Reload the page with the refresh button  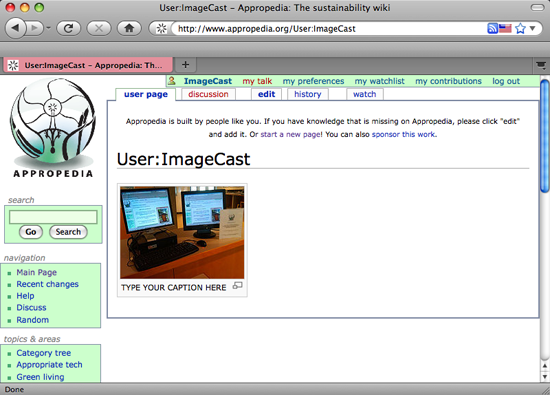68,28
